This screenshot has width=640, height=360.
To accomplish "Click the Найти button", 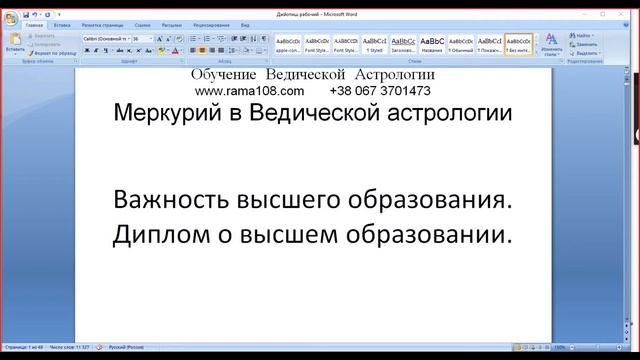I will point(582,36).
